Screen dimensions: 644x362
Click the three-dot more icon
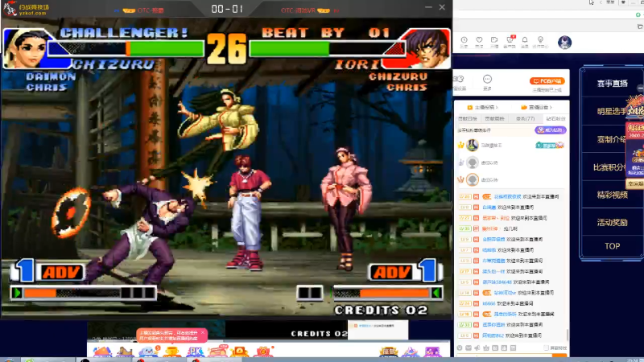tap(487, 79)
